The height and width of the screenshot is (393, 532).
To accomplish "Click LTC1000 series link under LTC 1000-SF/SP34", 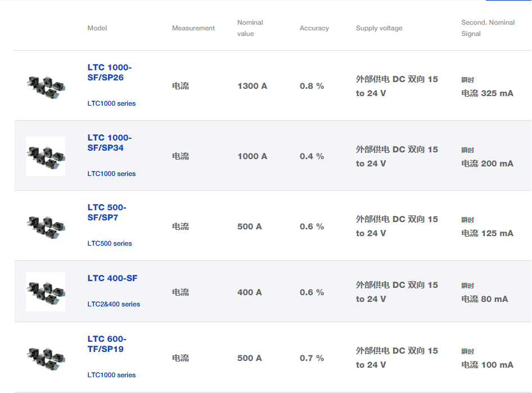I will coord(111,174).
